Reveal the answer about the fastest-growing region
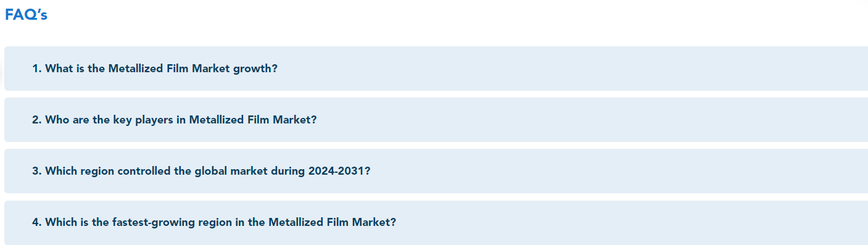This screenshot has height=250, width=868. [x=214, y=222]
